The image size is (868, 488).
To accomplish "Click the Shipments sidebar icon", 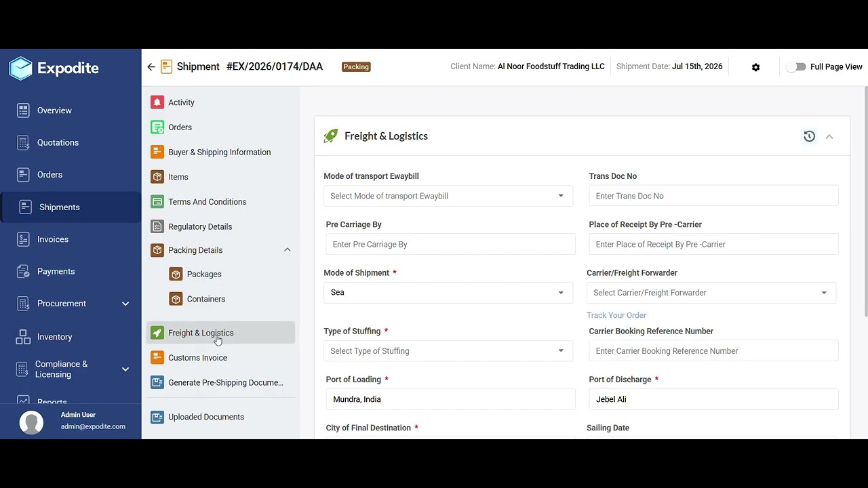I will pos(25,207).
